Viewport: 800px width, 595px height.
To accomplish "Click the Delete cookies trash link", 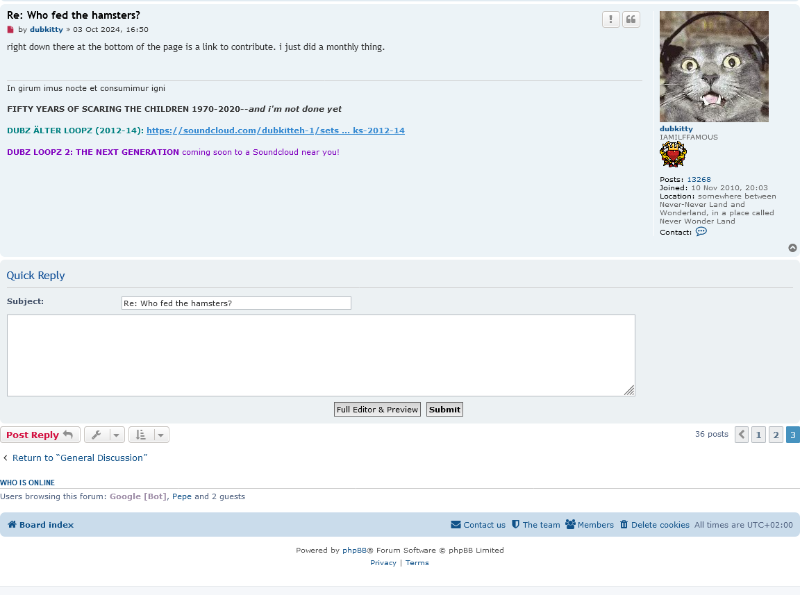I will 654,525.
